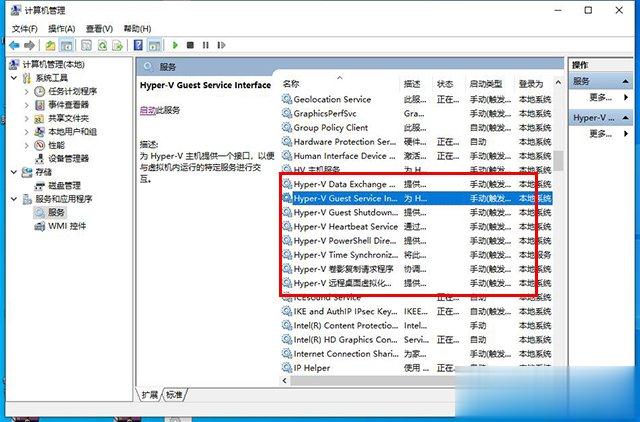The height and width of the screenshot is (422, 640).
Task: Select the GraphicsPerfSvc service row
Action: click(416, 113)
